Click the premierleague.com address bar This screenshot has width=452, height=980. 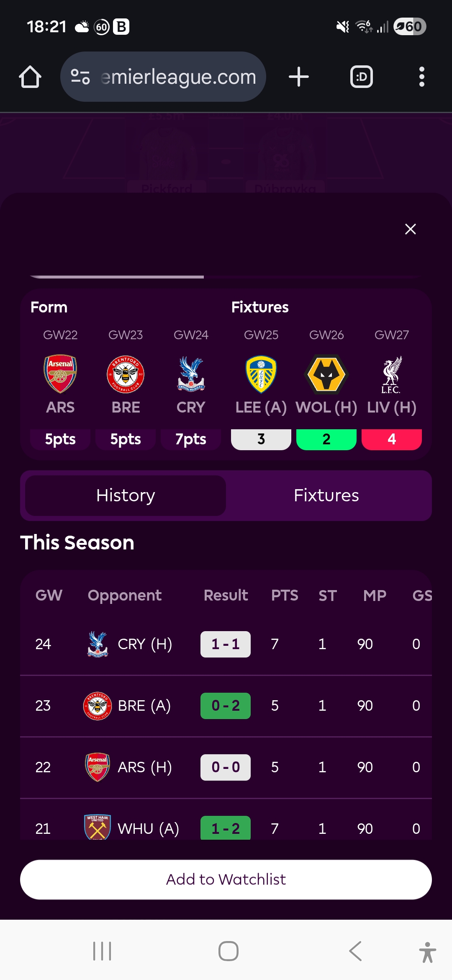(x=178, y=77)
